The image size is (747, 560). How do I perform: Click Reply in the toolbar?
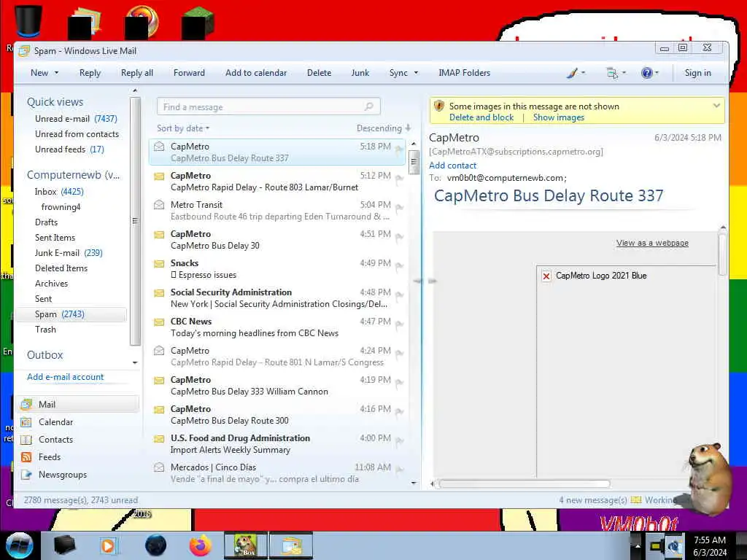(x=90, y=73)
